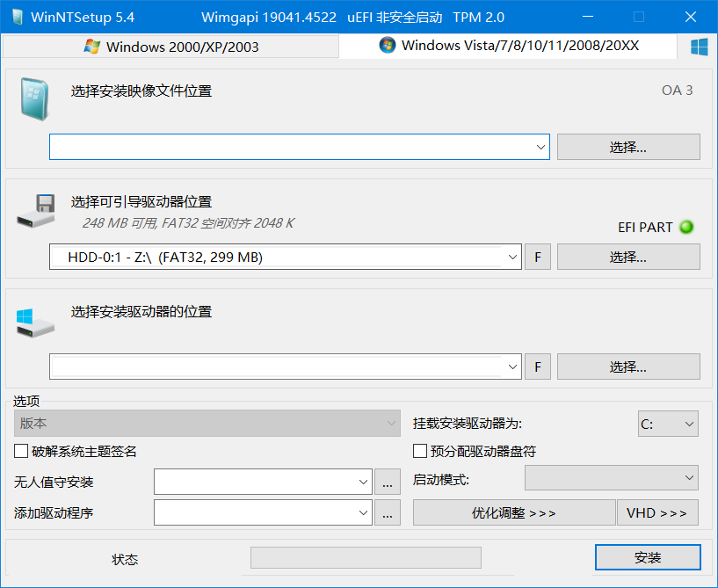Click 选择安装映像文件位置 heading

point(141,91)
